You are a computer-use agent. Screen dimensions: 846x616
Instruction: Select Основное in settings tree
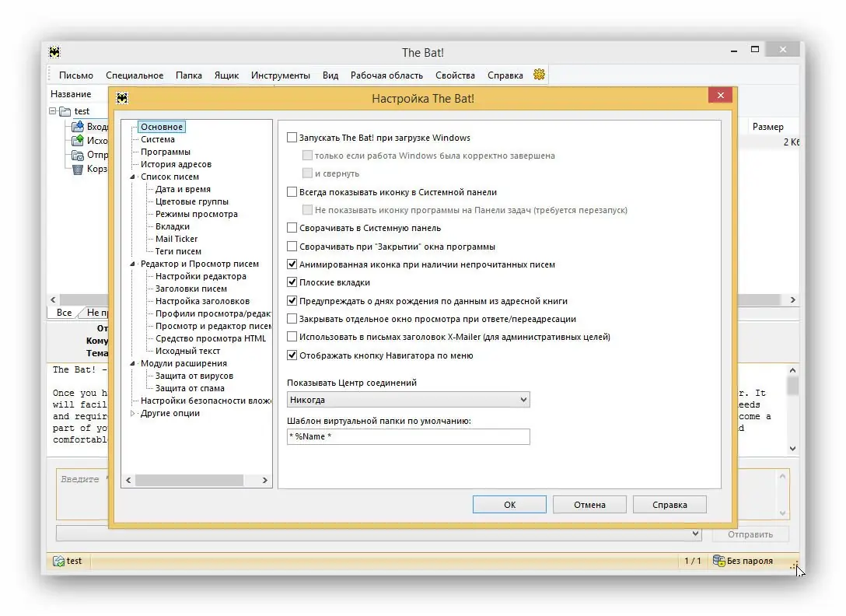(162, 127)
